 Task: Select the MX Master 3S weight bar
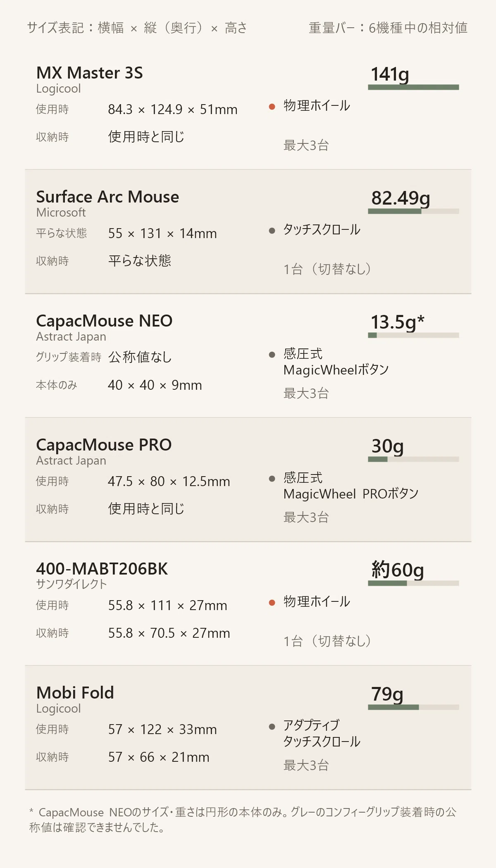coord(413,87)
